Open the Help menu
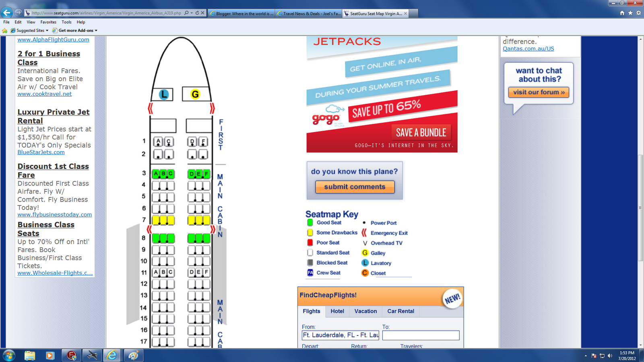Screen dimensions: 644x362 pos(81,22)
